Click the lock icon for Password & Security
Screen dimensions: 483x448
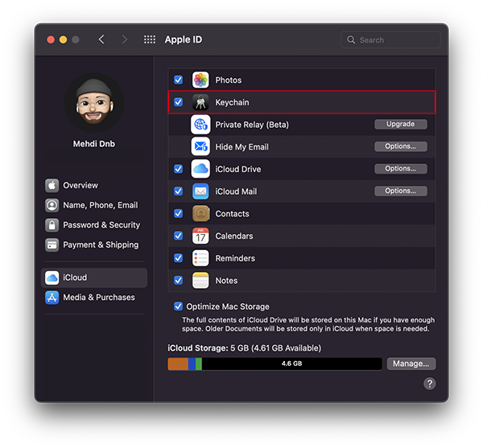52,225
